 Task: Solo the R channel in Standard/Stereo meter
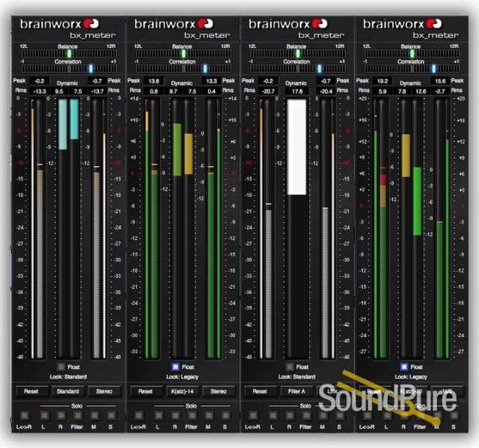[x=61, y=415]
